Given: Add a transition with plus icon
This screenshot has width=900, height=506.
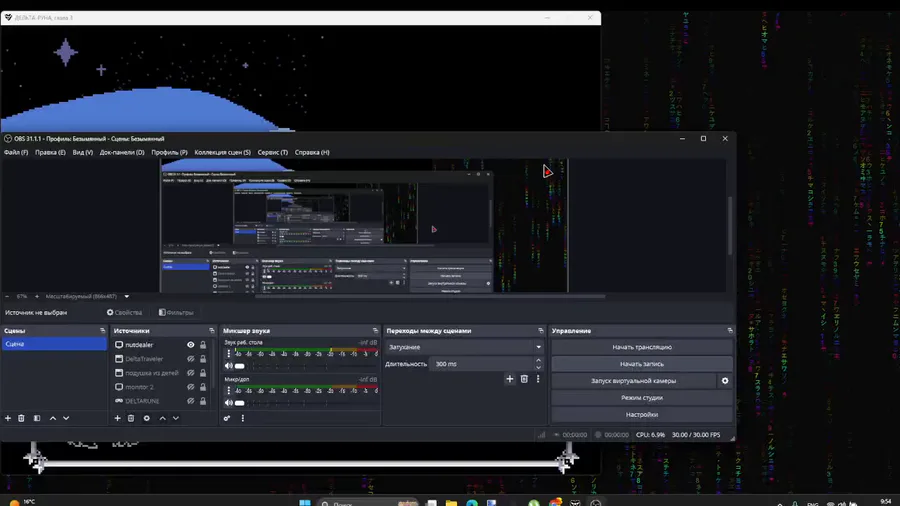Looking at the screenshot, I should (x=510, y=379).
